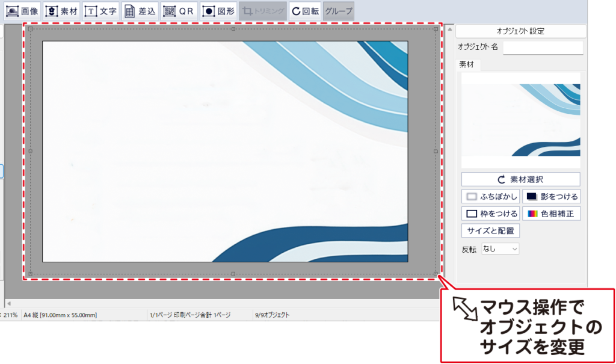Click the 回転 rotate tool
The image size is (616, 364).
pos(305,11)
